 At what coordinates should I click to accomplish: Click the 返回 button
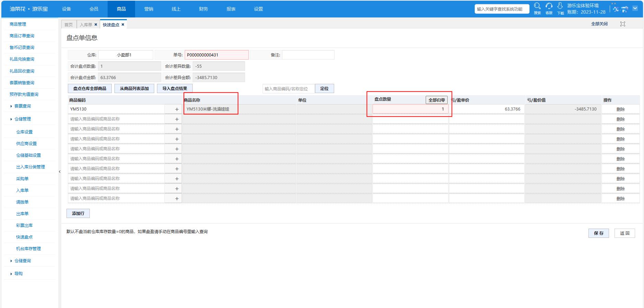pos(625,233)
